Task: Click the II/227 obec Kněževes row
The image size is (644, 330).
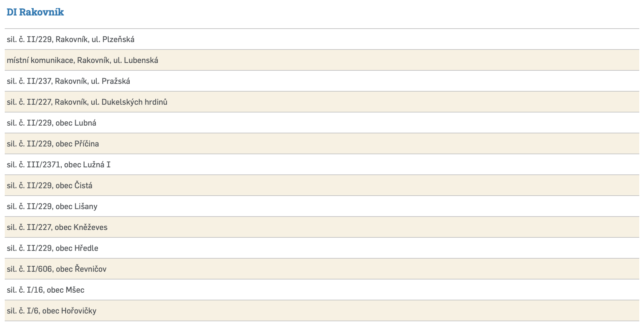Action: coord(57,227)
